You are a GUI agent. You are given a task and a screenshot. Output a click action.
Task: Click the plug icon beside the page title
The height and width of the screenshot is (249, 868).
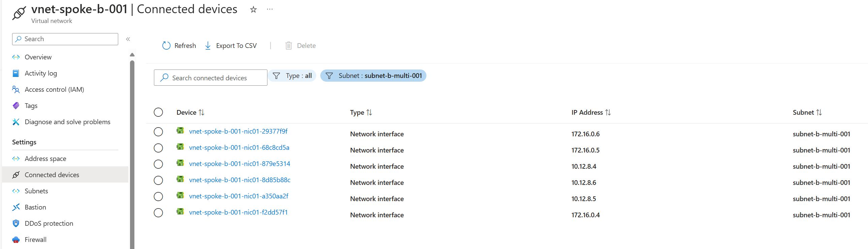pos(19,13)
